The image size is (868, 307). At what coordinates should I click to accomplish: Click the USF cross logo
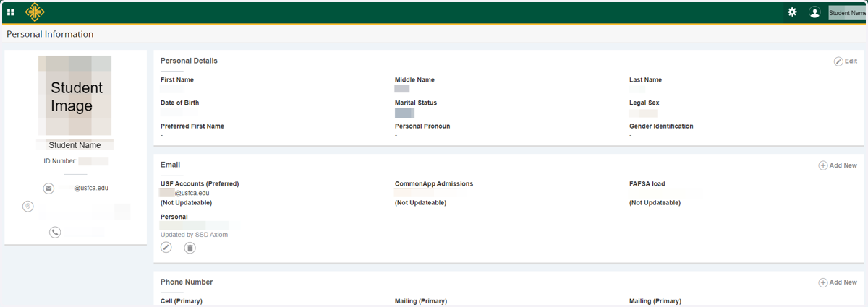click(x=34, y=12)
